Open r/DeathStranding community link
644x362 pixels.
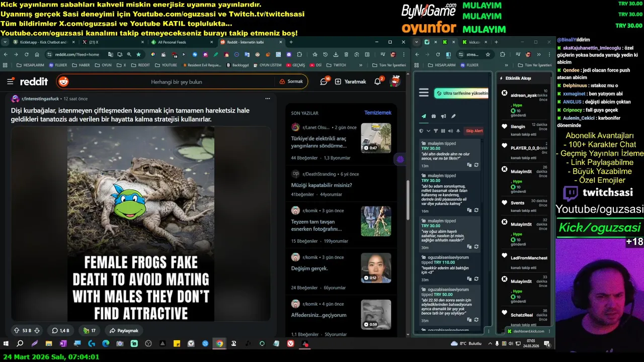coord(320,174)
